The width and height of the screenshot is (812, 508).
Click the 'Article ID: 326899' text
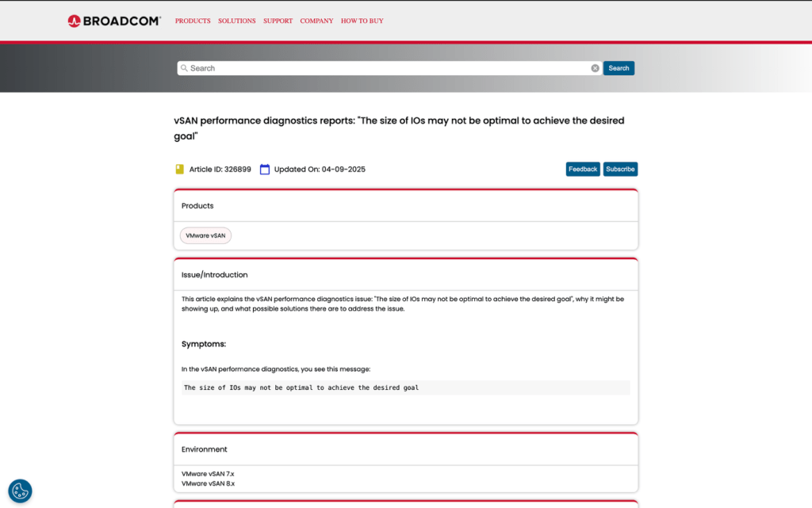(x=220, y=169)
